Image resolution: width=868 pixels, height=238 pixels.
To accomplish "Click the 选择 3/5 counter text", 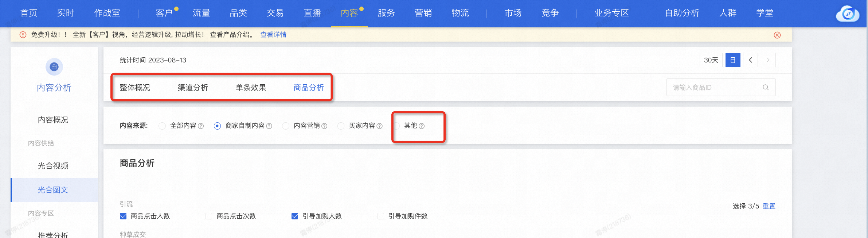I will pos(746,206).
